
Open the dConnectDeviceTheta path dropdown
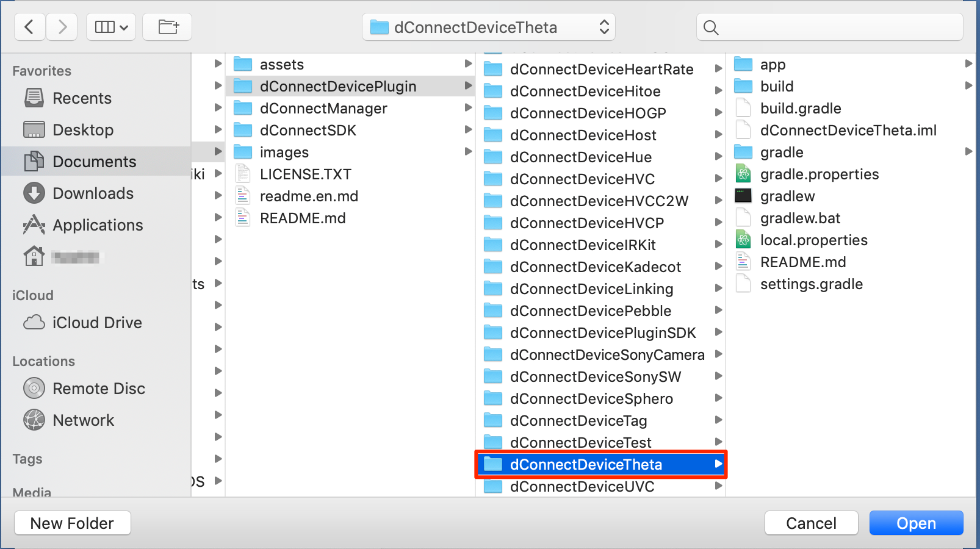488,27
